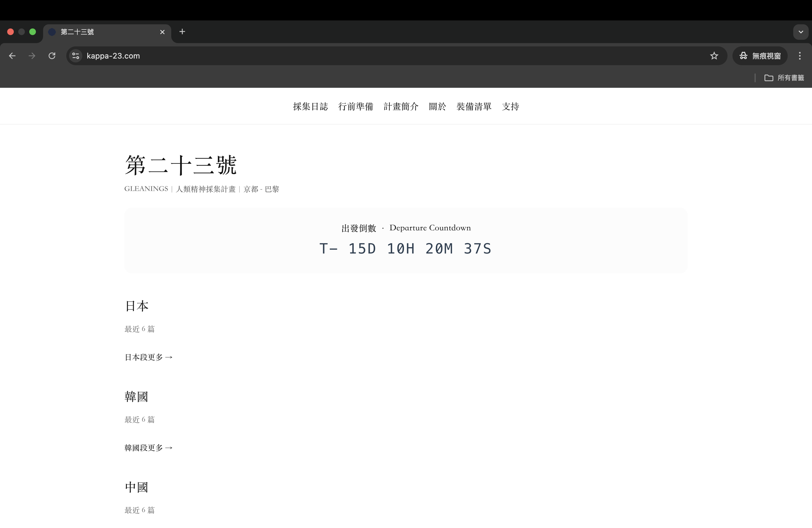Viewport: 812px width, 528px height.
Task: Click the browser back arrow
Action: (x=12, y=56)
